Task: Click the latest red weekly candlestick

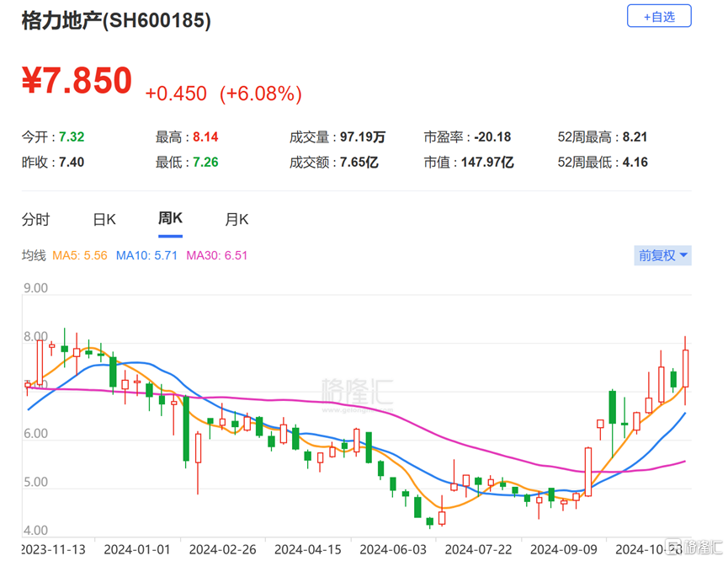Action: tap(685, 369)
